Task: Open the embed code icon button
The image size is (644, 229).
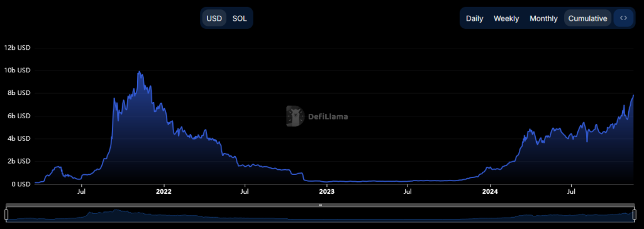Action: 623,18
